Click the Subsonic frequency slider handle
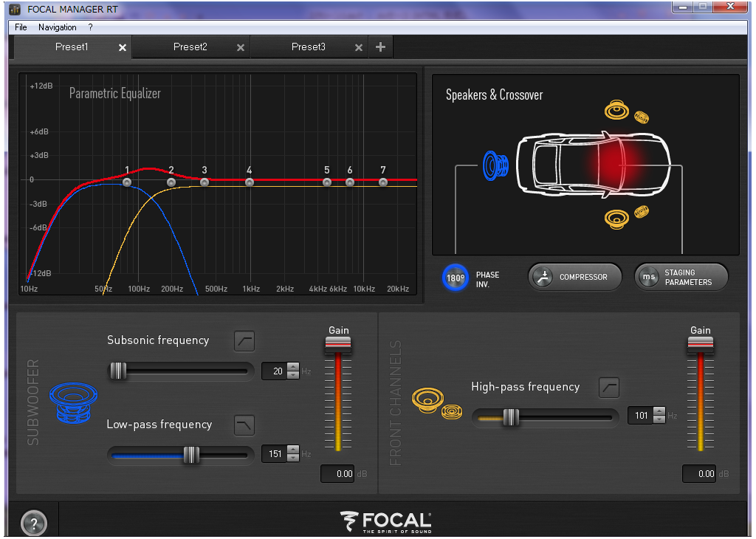The image size is (756, 539). [x=118, y=371]
